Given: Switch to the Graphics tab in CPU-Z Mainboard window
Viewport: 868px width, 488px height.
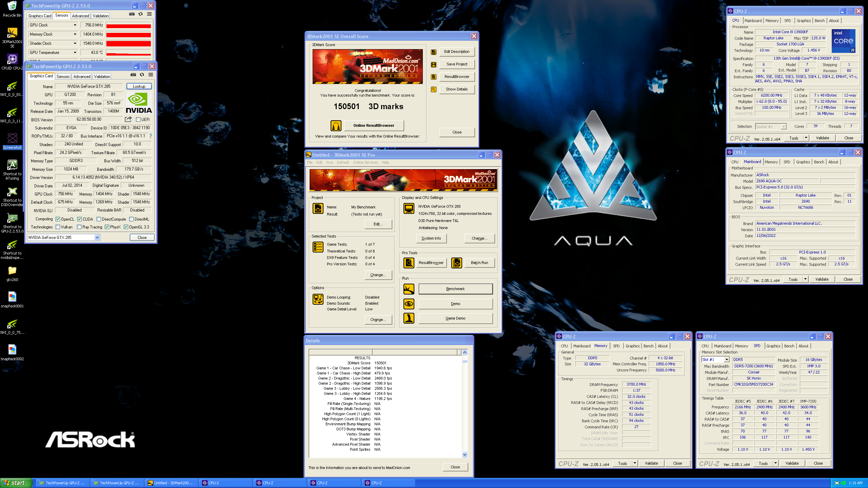Looking at the screenshot, I should click(803, 162).
